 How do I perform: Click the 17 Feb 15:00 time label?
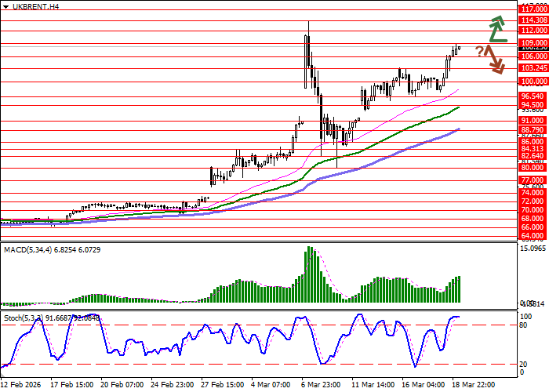point(72,386)
